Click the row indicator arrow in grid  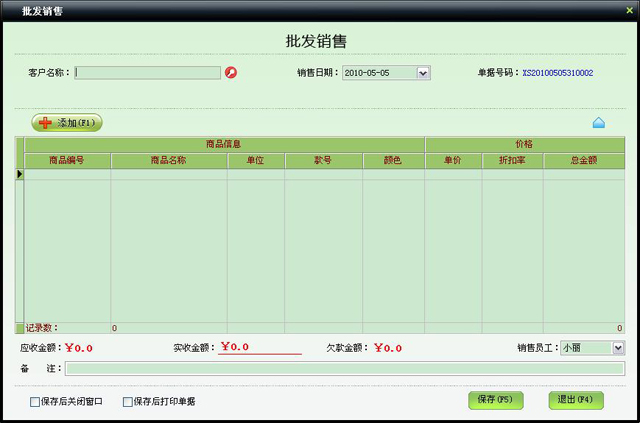[x=19, y=174]
